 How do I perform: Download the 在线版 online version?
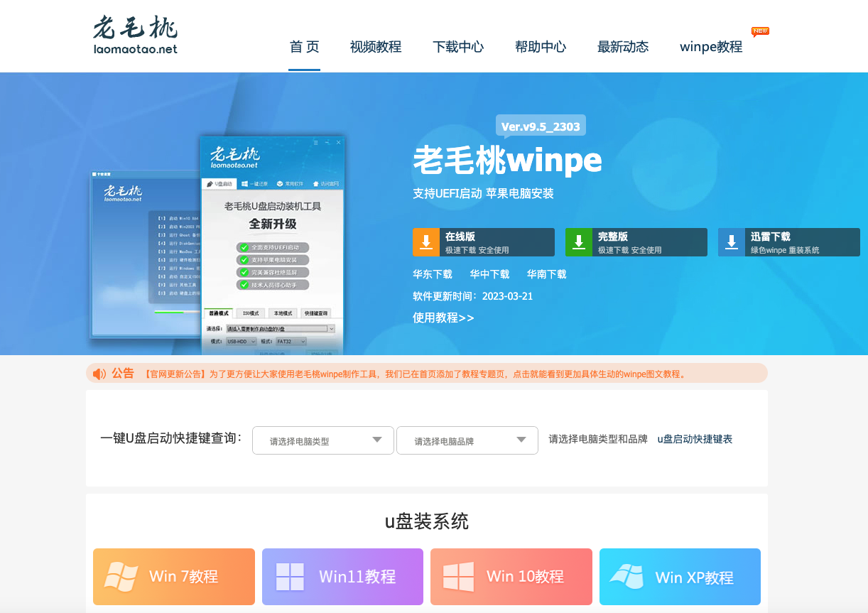pyautogui.click(x=484, y=242)
